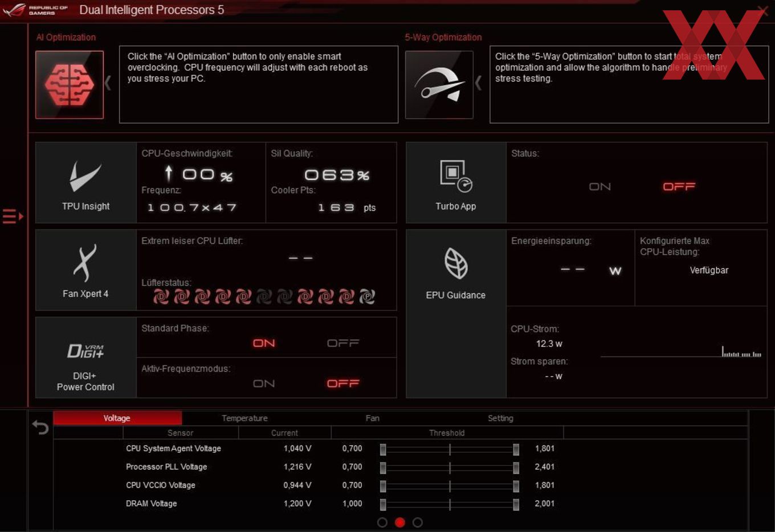
Task: Grab upper threshold handle for DRAM Voltage
Action: 516,504
